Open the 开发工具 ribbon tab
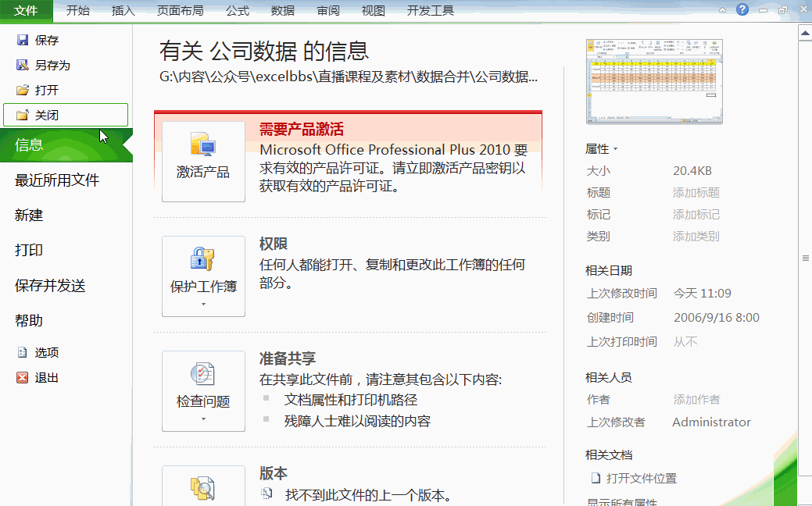This screenshot has width=812, height=506. (431, 10)
